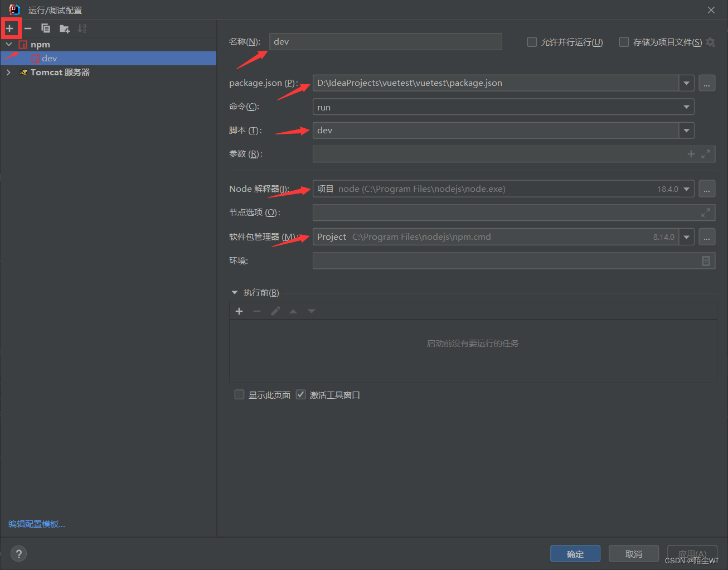Select the dev configuration under npm
Screen dimensions: 728x570
[x=49, y=59]
